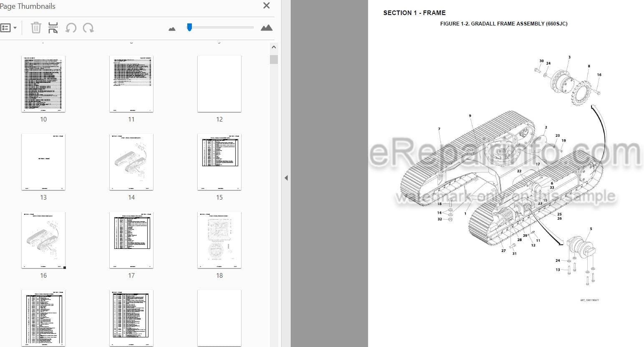
Task: Rotate pages counterclockwise
Action: (x=71, y=28)
